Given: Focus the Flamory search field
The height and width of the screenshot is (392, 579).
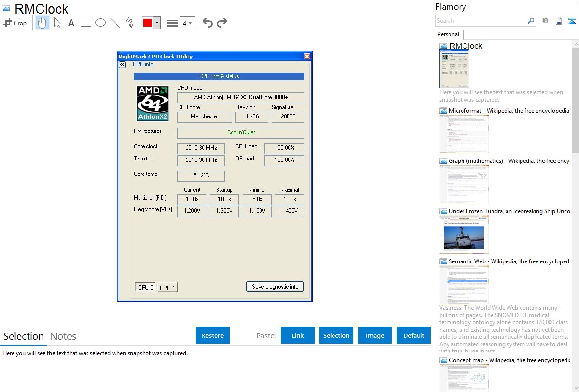Looking at the screenshot, I should (x=481, y=21).
